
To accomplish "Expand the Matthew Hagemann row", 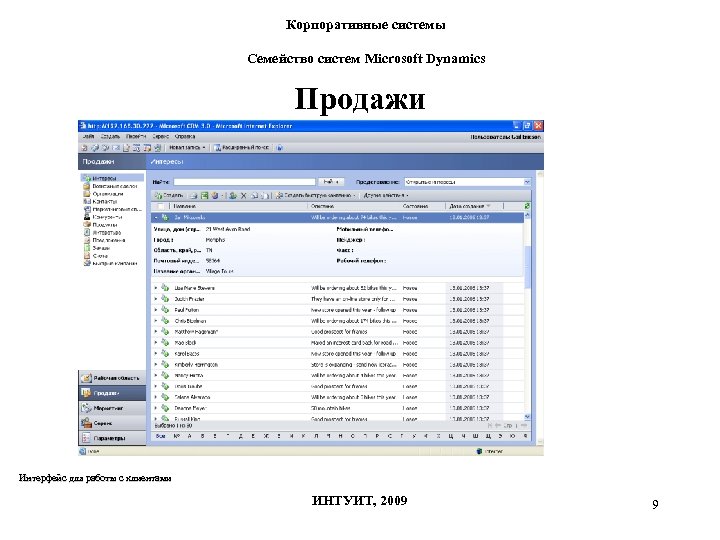I will click(x=156, y=332).
